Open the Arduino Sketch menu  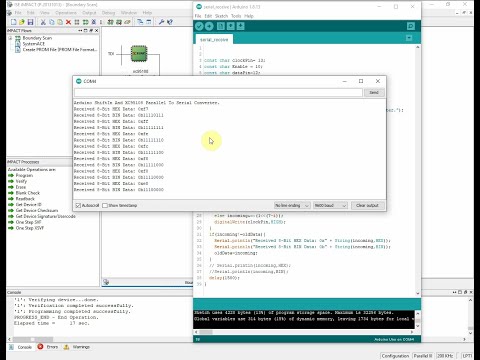tap(221, 16)
